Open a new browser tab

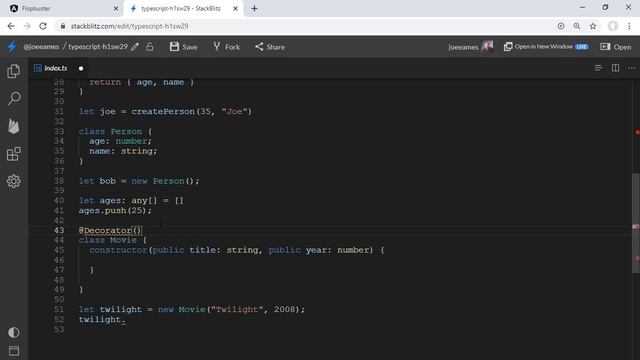pos(254,8)
